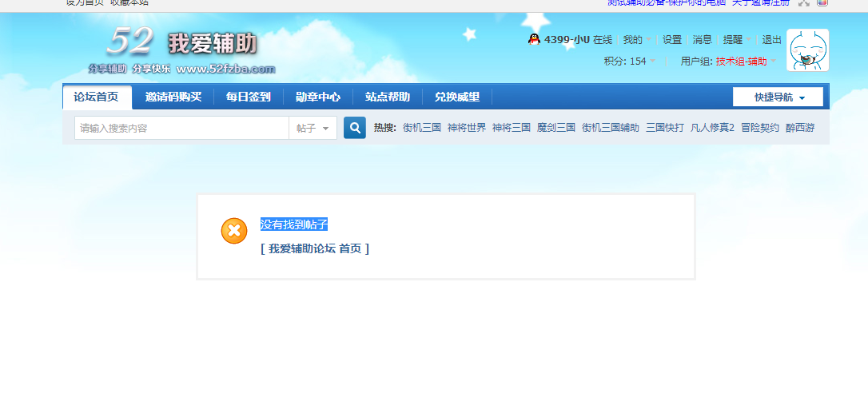Click the 在线 status text
The width and height of the screenshot is (868, 401).
pos(603,40)
